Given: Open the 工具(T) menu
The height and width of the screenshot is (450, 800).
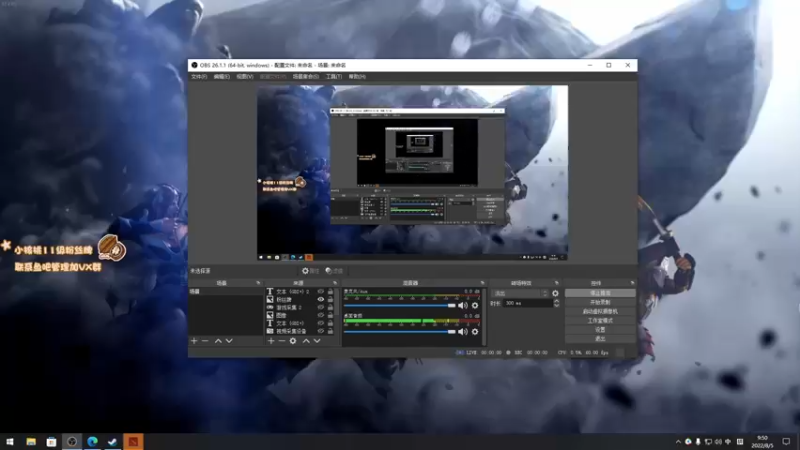Looking at the screenshot, I should pyautogui.click(x=334, y=77).
